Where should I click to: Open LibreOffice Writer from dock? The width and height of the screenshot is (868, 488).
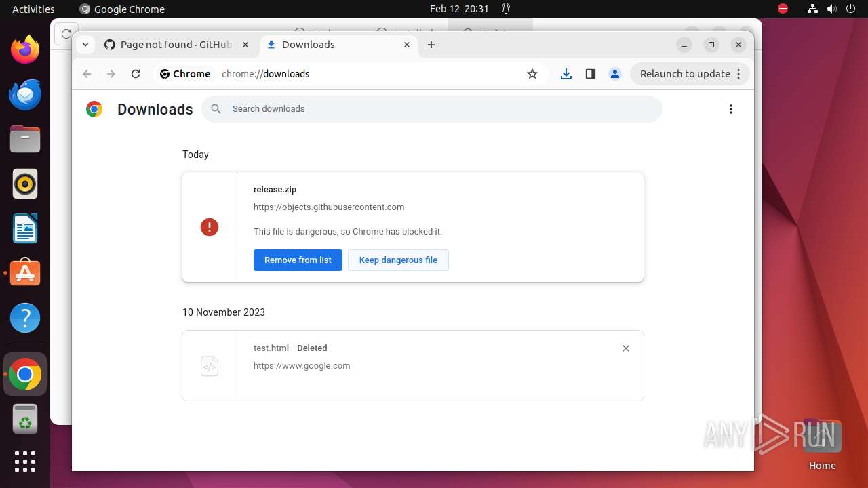[x=25, y=228]
